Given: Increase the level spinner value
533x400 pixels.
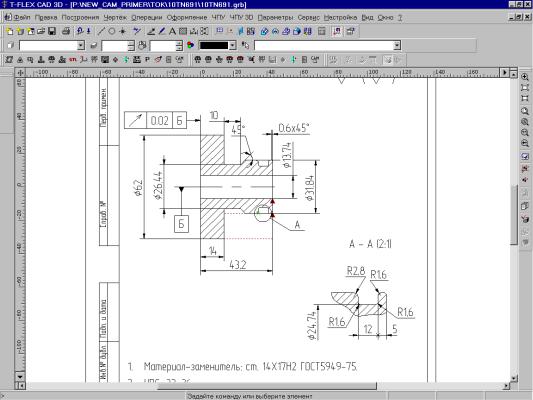Looking at the screenshot, I should coord(131,43).
